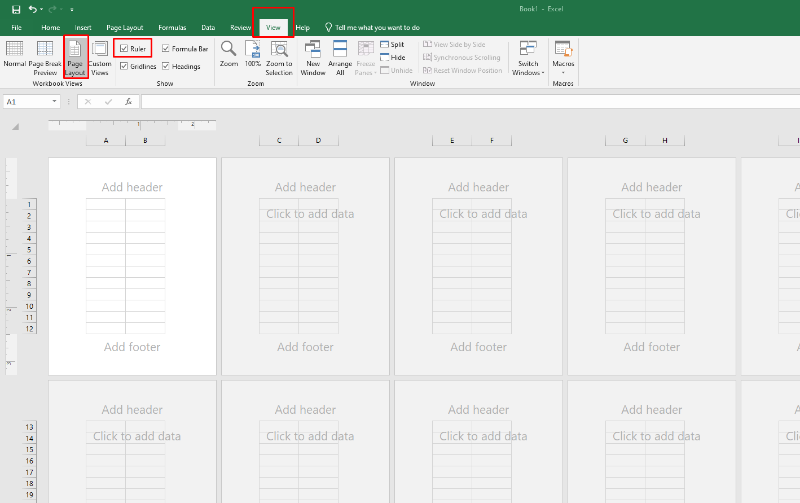
Task: Click Zoom to Selection
Action: pyautogui.click(x=279, y=58)
